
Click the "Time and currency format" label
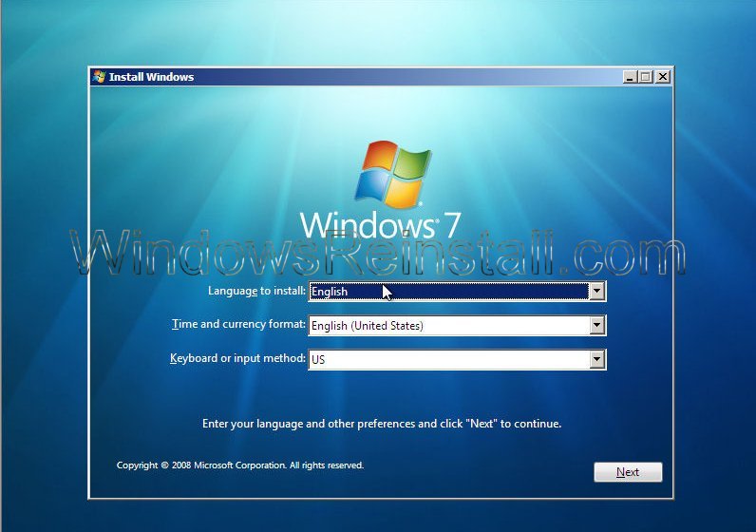pos(238,325)
